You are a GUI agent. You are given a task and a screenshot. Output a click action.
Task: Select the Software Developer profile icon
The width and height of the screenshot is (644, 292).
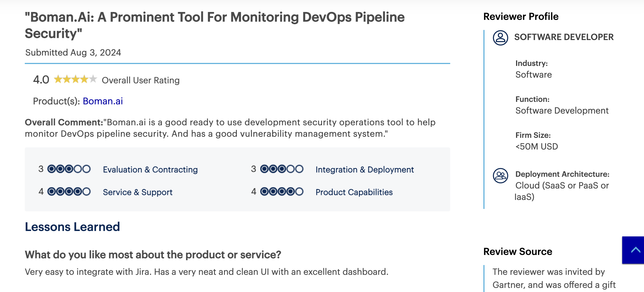pyautogui.click(x=500, y=38)
